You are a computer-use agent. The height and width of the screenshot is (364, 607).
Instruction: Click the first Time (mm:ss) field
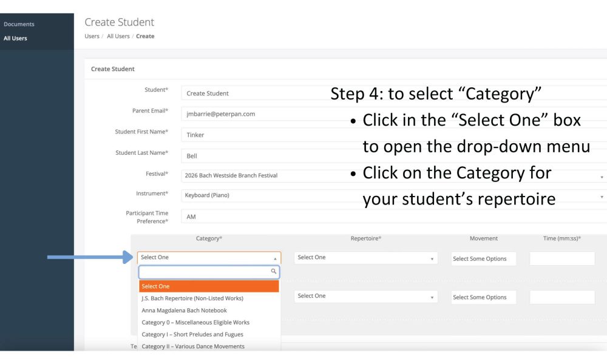click(x=562, y=258)
